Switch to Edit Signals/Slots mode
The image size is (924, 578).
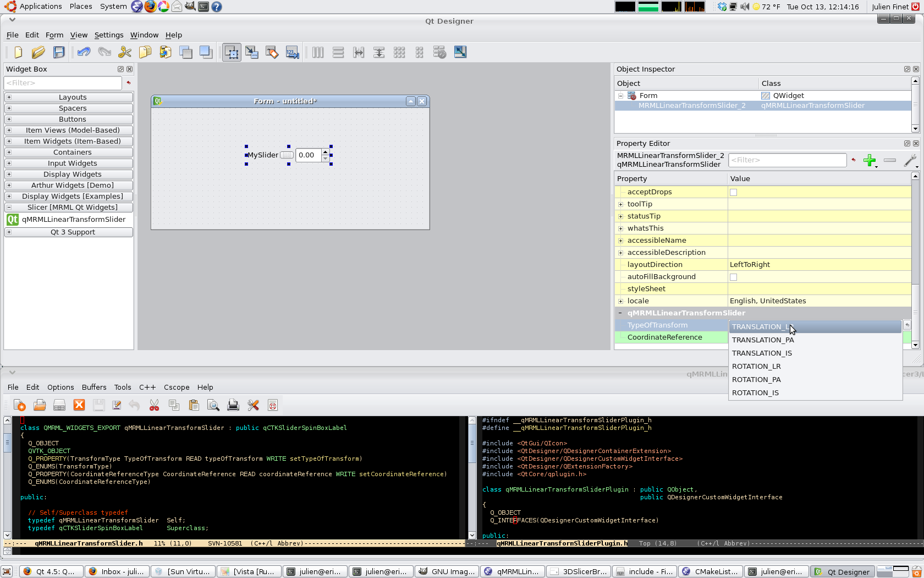(252, 52)
